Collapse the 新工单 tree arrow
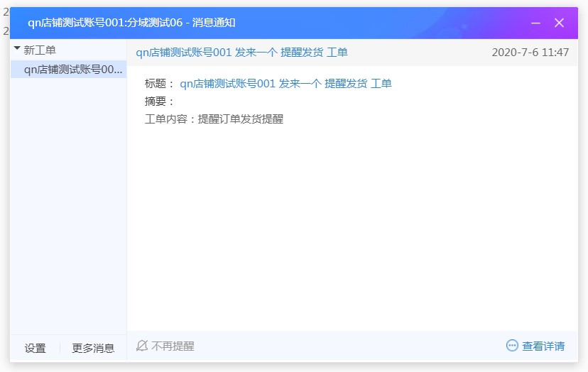Viewport: 588px width, 372px height. coord(17,49)
